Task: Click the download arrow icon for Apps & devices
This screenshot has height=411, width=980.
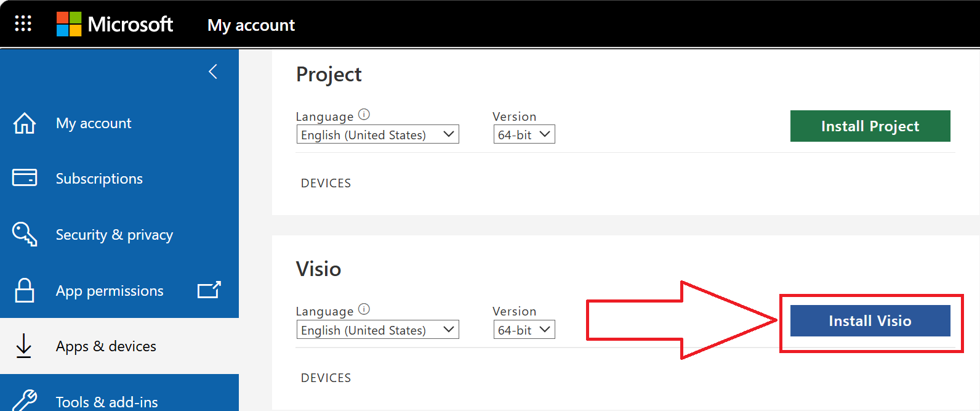Action: [24, 346]
